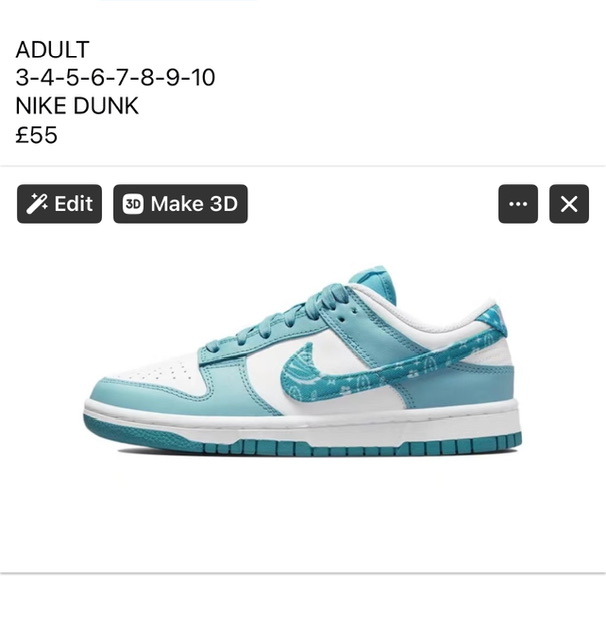This screenshot has width=606, height=640.
Task: Select the Nike Dunk sneaker image
Action: [302, 361]
